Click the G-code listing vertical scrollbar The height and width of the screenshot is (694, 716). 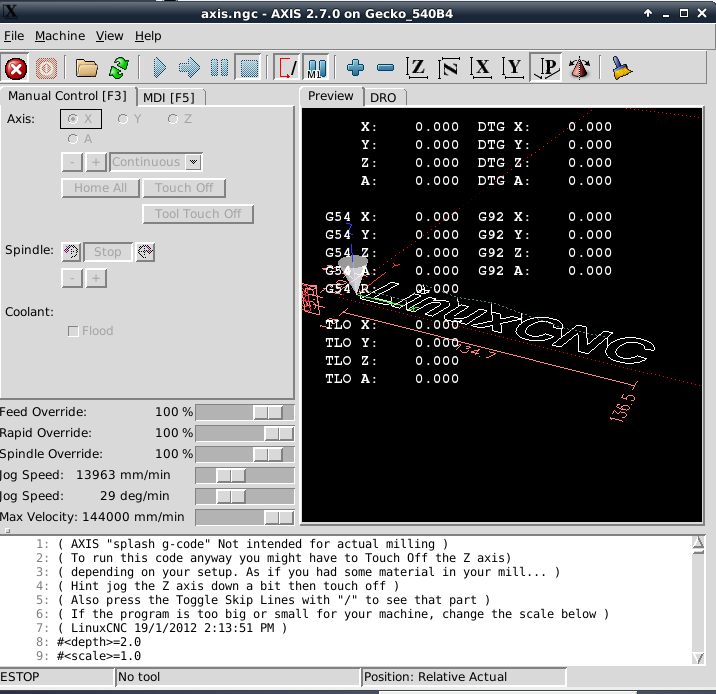click(x=698, y=600)
